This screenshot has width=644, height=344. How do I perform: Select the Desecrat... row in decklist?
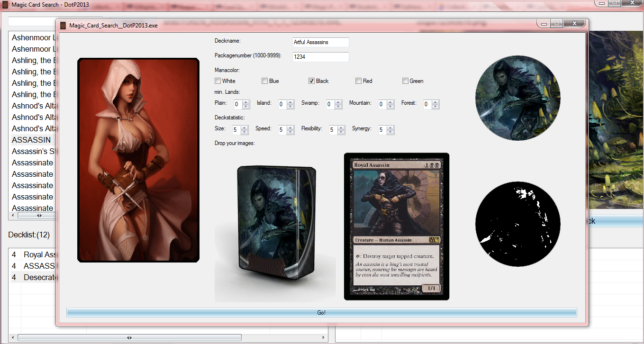33,277
